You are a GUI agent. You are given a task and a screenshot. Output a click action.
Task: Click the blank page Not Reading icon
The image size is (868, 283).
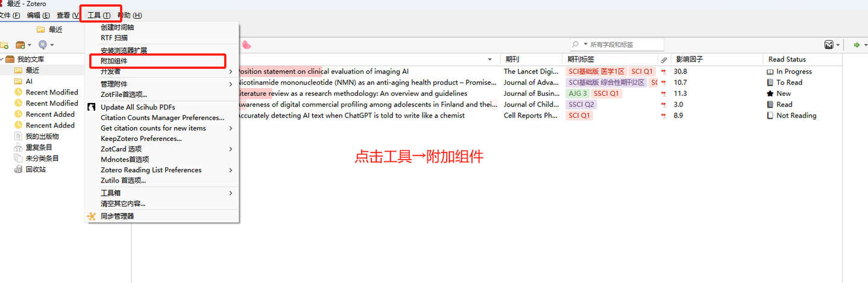tap(770, 116)
